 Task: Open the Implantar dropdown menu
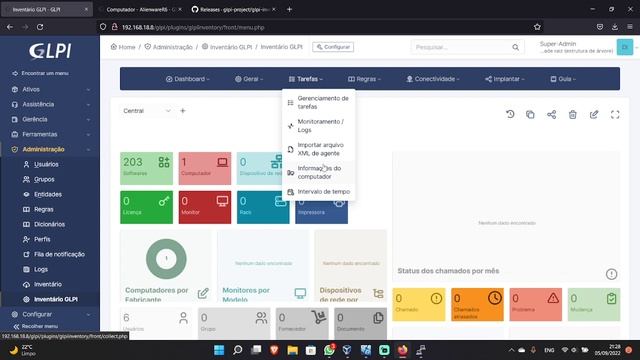click(505, 79)
